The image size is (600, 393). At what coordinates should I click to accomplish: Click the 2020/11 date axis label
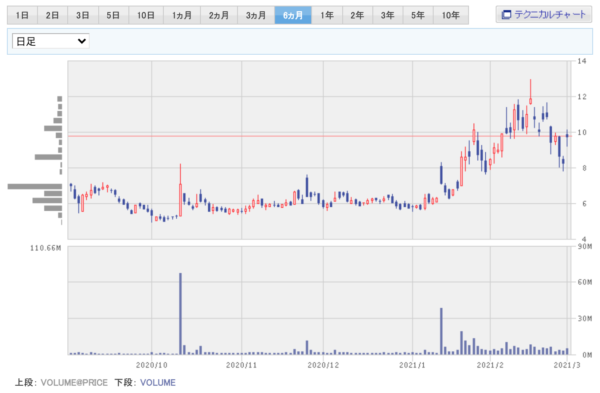click(x=241, y=365)
